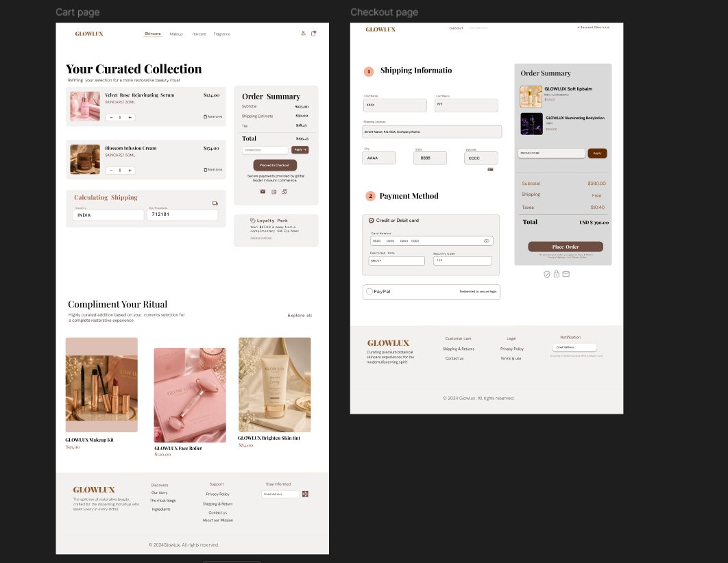Image resolution: width=728 pixels, height=563 pixels.
Task: Click the envelope icon under Proceed to Checkout
Action: tap(263, 192)
